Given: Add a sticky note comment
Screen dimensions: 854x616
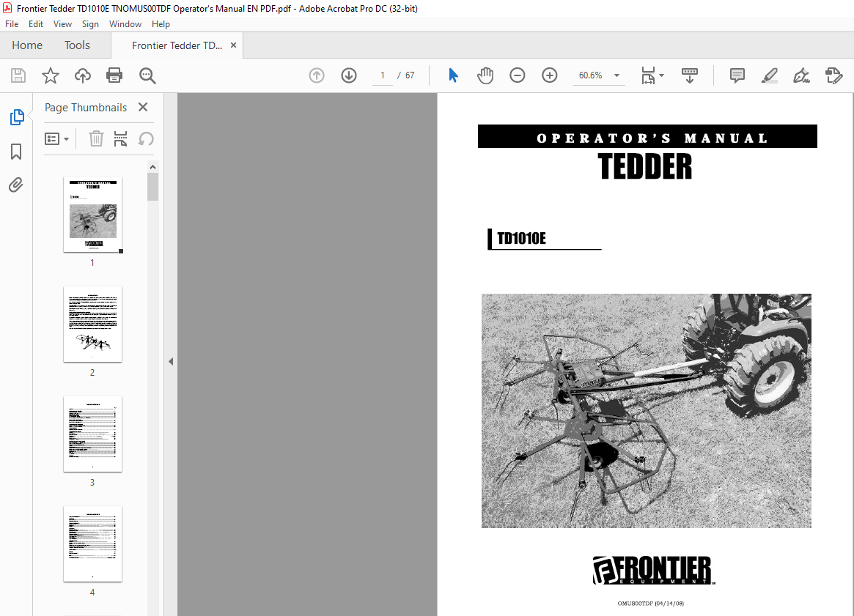Looking at the screenshot, I should (x=737, y=75).
